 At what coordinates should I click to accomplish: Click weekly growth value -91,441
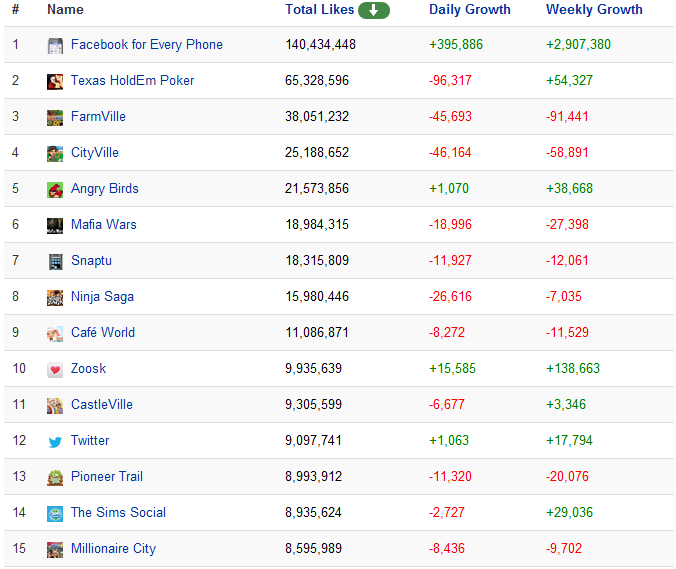click(x=567, y=116)
